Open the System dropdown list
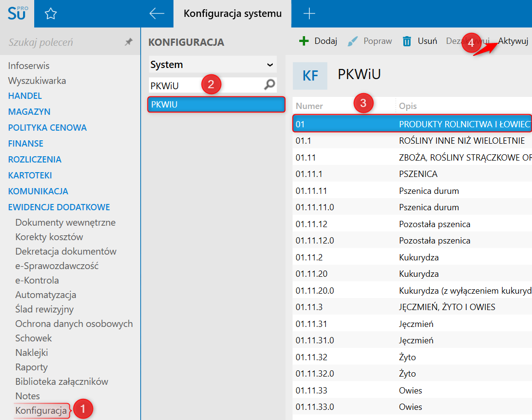This screenshot has width=532, height=420. [213, 65]
